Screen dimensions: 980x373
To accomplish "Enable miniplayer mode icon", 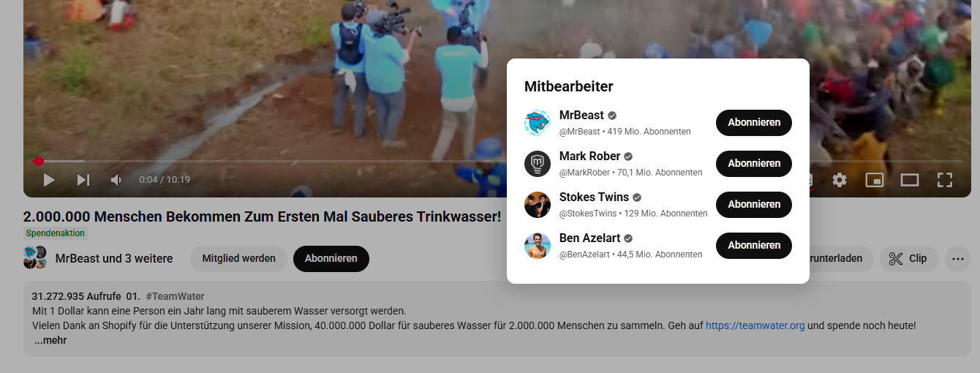I will click(x=875, y=179).
